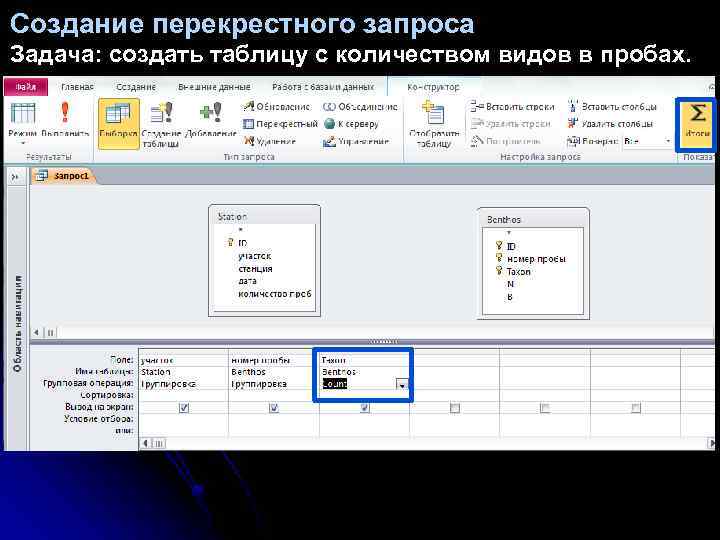Open the Count group operation dropdown
Image resolution: width=720 pixels, height=540 pixels.
pyautogui.click(x=402, y=384)
